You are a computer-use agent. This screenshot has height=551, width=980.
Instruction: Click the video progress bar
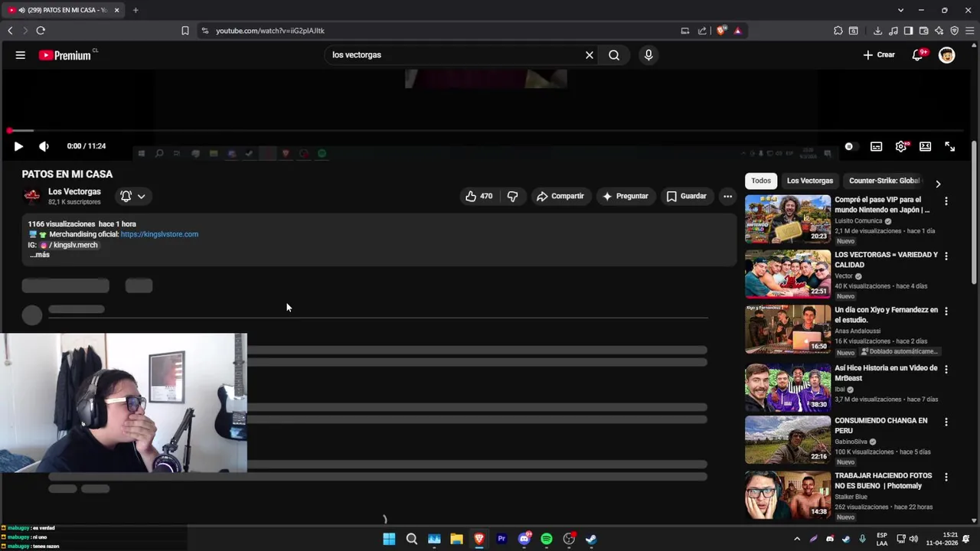pyautogui.click(x=487, y=131)
